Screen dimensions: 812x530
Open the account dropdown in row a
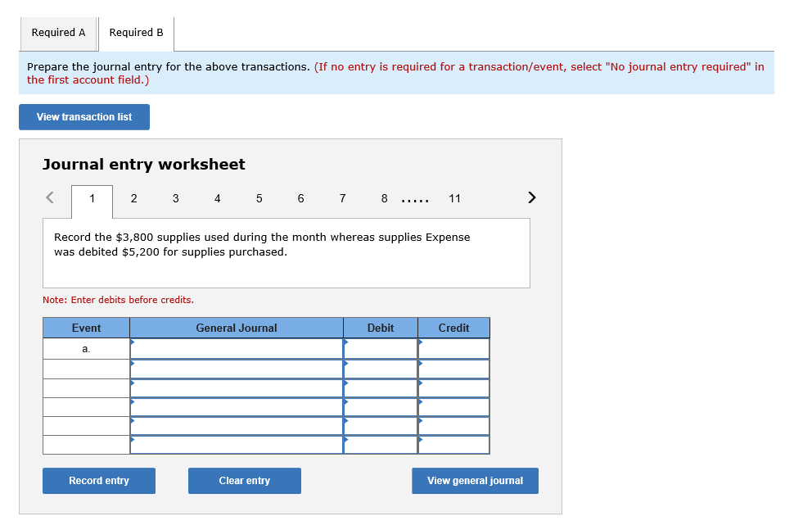click(236, 347)
